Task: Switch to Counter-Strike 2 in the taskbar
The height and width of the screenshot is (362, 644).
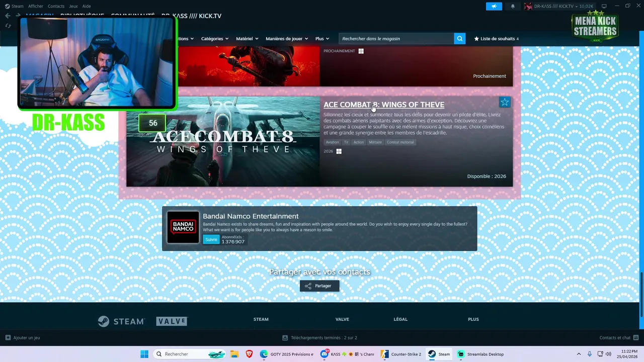Action: point(401,354)
